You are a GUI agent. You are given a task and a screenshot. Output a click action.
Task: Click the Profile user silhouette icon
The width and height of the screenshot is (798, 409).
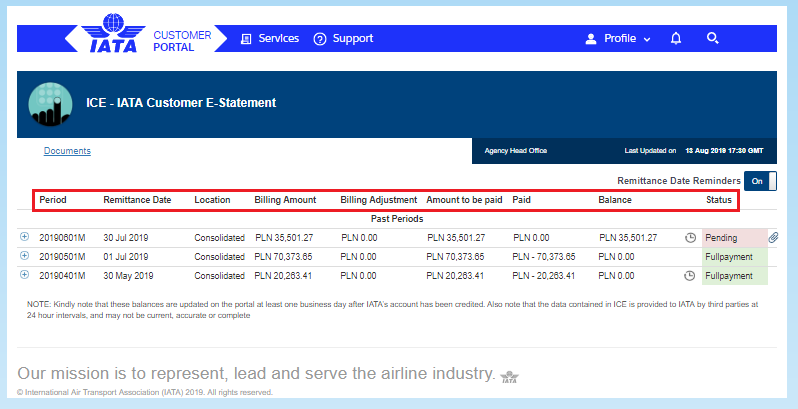(x=591, y=39)
